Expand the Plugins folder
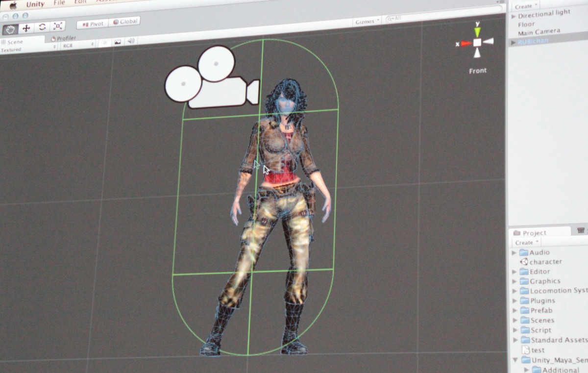The width and height of the screenshot is (588, 373). coord(514,301)
